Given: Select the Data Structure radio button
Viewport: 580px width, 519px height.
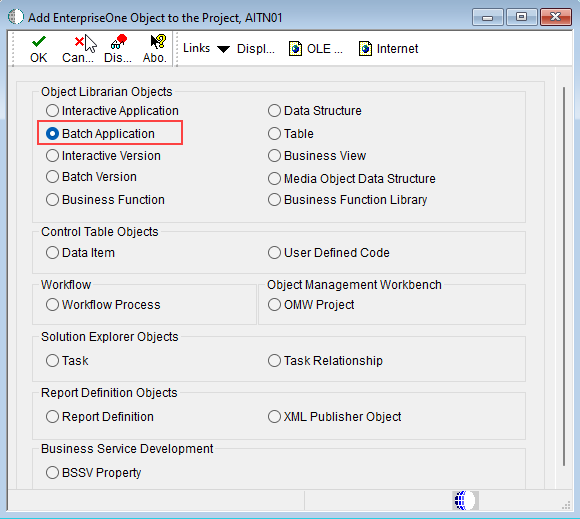Looking at the screenshot, I should (274, 111).
